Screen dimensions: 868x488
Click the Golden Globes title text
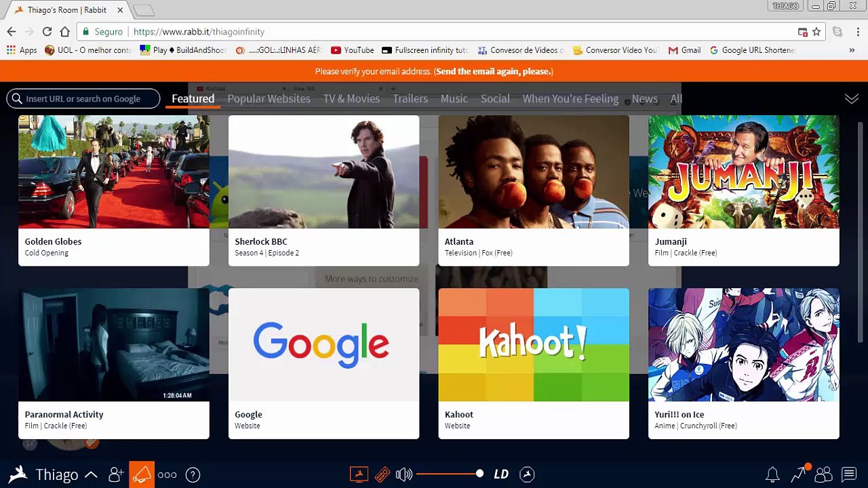point(53,241)
